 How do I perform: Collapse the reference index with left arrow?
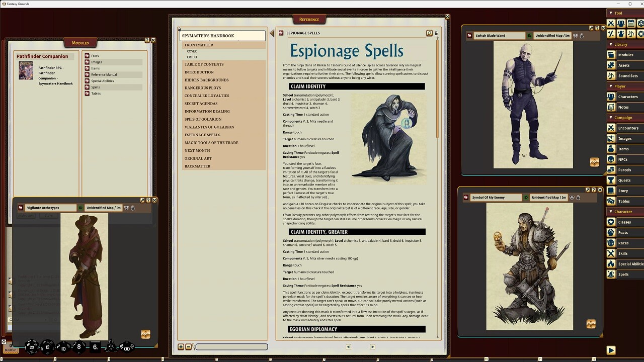(272, 33)
